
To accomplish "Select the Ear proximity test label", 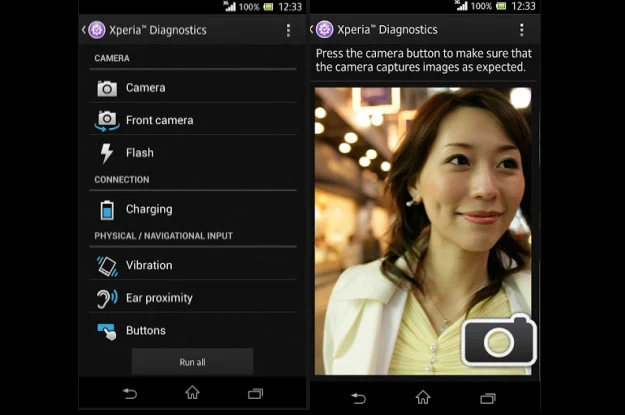I will click(159, 298).
